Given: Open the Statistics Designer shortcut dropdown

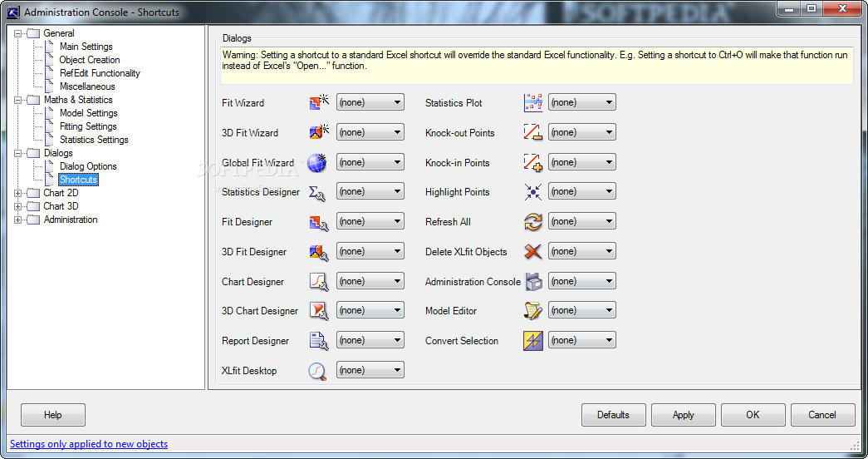Looking at the screenshot, I should (x=370, y=191).
